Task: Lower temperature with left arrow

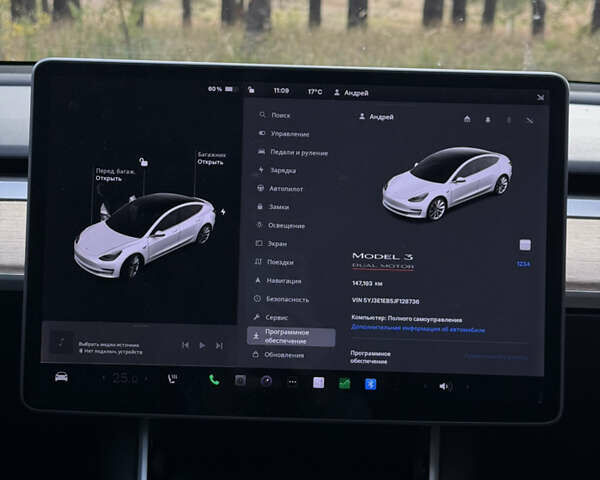Action: pyautogui.click(x=103, y=379)
